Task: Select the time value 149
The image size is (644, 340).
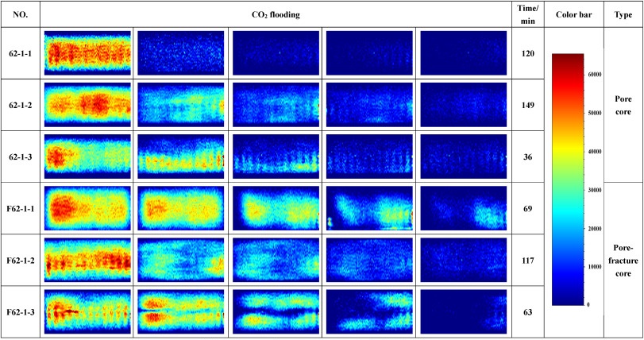Action: coord(527,104)
